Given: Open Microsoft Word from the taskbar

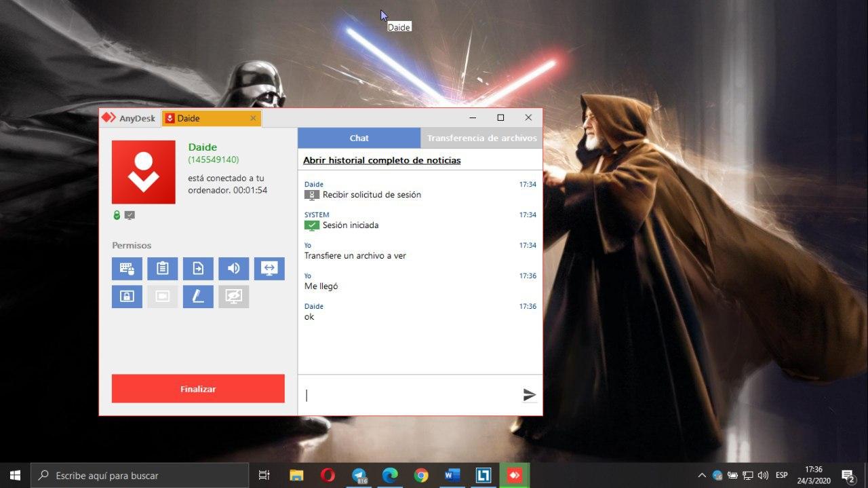Looking at the screenshot, I should point(452,475).
